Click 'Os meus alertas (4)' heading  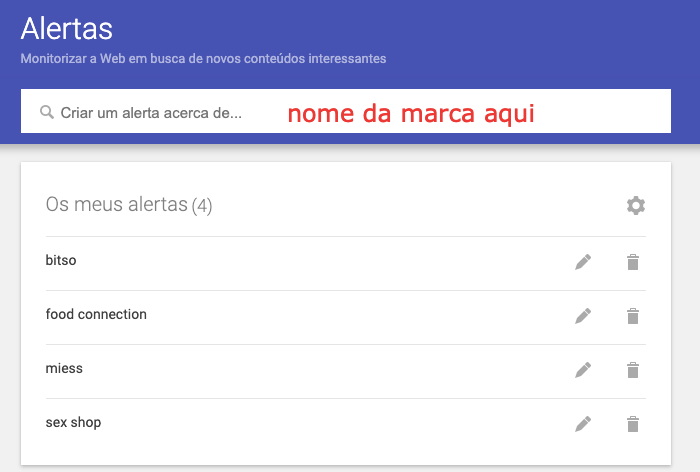tap(129, 205)
